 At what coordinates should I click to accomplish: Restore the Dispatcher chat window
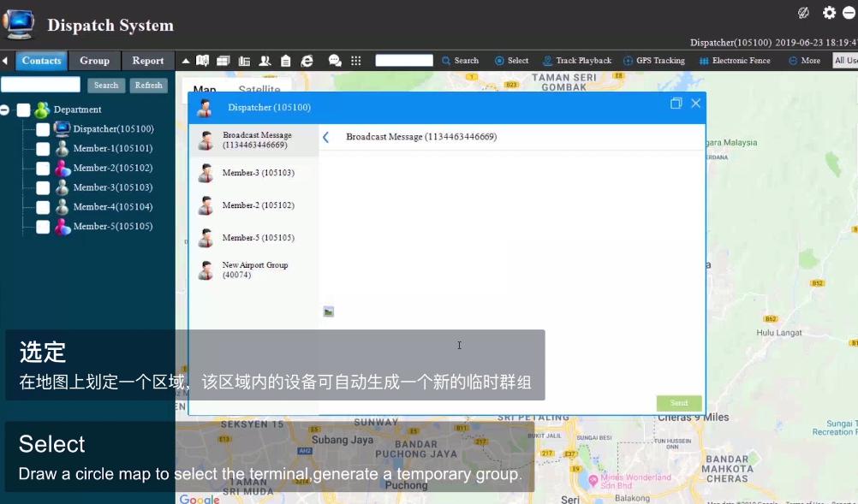tap(676, 104)
